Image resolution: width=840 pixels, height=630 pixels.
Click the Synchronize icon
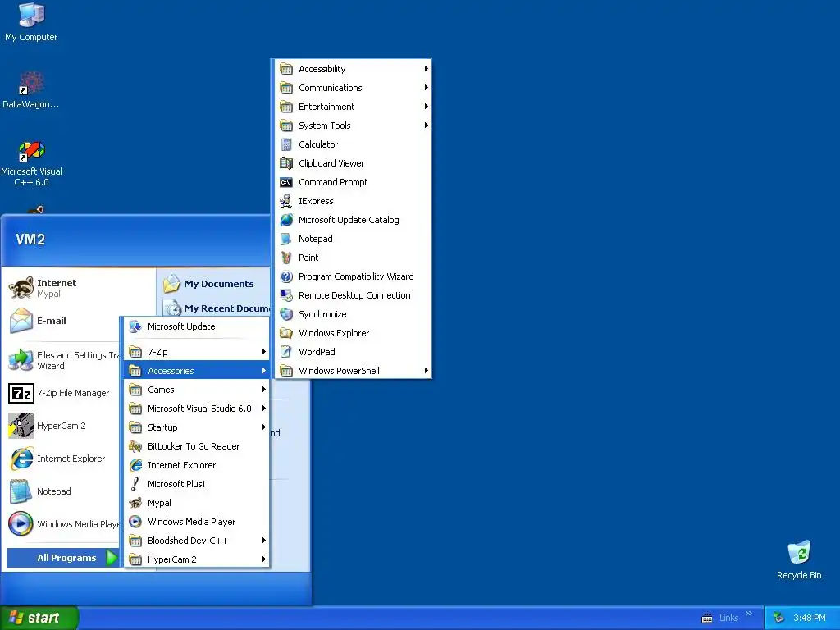tap(286, 314)
